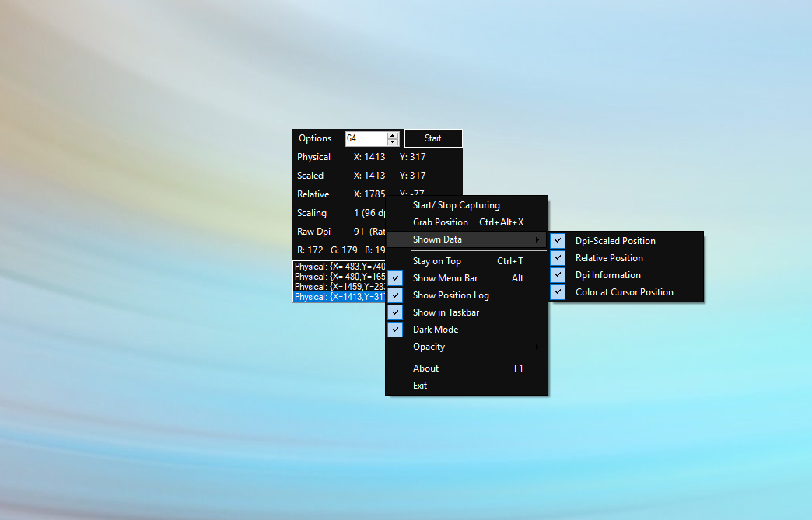The image size is (812, 520).
Task: Uncheck Relative Position in Shown Data submenu
Action: [x=609, y=257]
